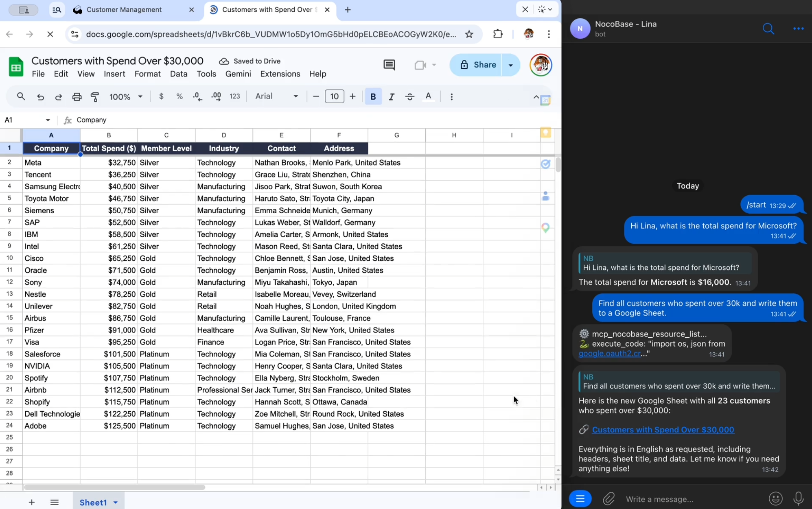
Task: Click the search menus magnifier icon
Action: [21, 96]
